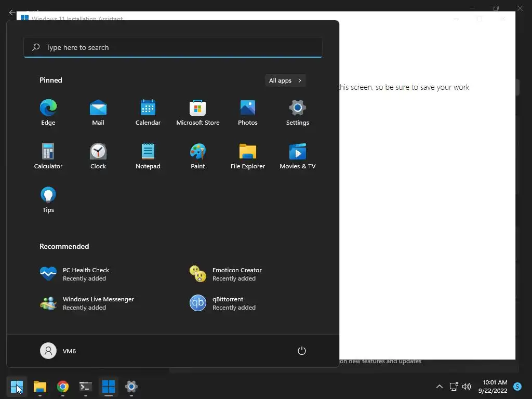Switch to Windows 11 Installation Assistant on taskbar
This screenshot has height=399, width=532.
pyautogui.click(x=109, y=387)
